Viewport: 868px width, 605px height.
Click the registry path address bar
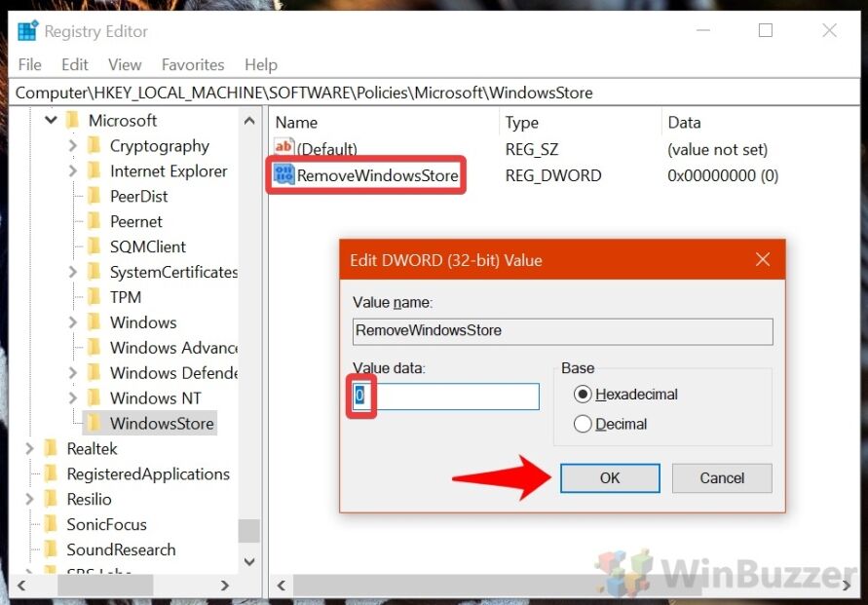click(434, 93)
